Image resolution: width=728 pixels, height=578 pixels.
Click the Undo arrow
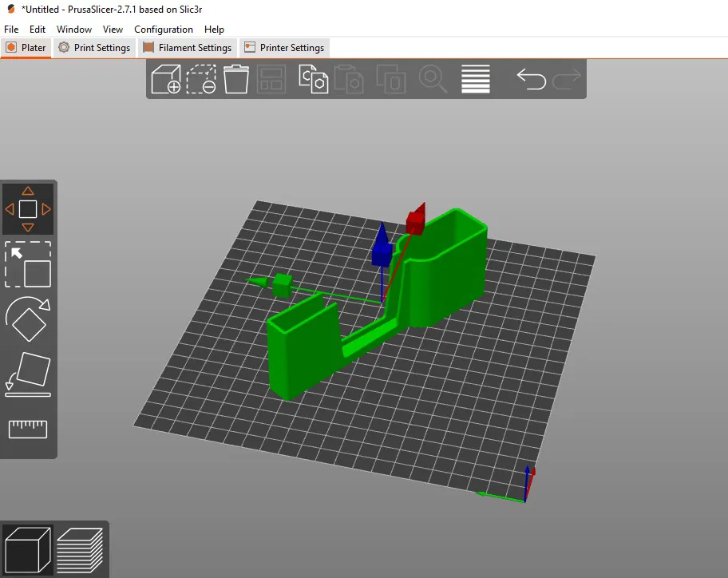pyautogui.click(x=531, y=79)
